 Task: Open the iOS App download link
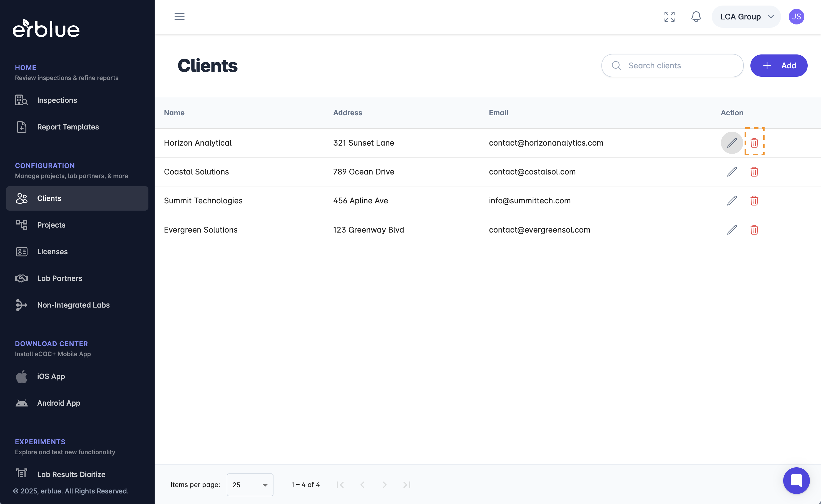pyautogui.click(x=51, y=376)
